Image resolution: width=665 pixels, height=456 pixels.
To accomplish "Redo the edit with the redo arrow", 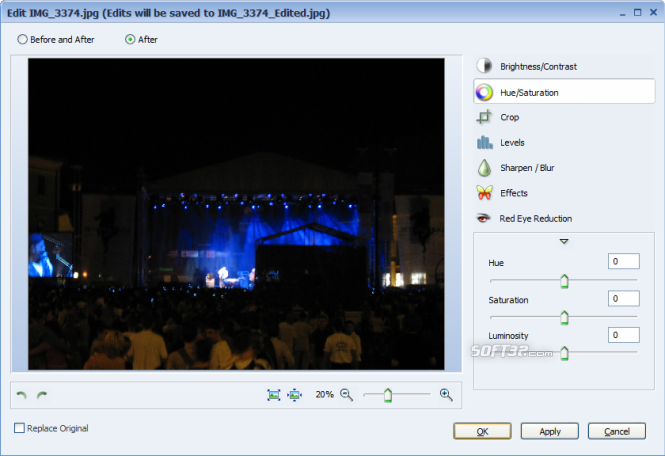I will [42, 395].
